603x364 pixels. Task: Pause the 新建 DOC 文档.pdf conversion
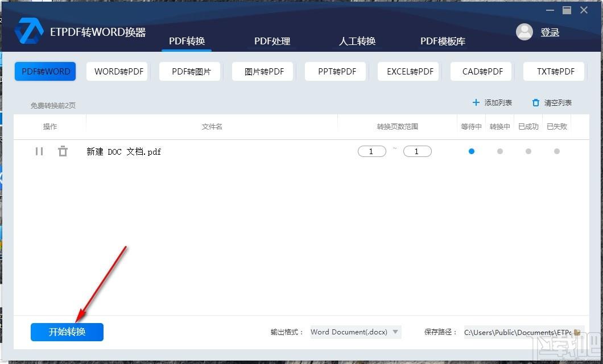(39, 151)
